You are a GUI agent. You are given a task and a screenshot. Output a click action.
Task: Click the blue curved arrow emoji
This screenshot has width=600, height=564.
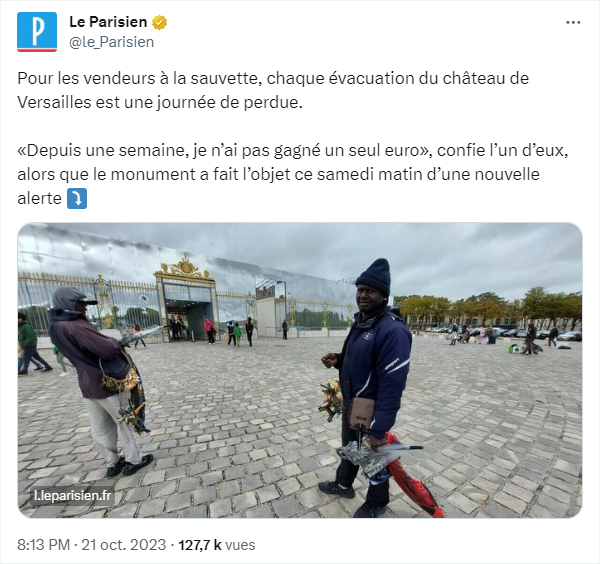[77, 199]
